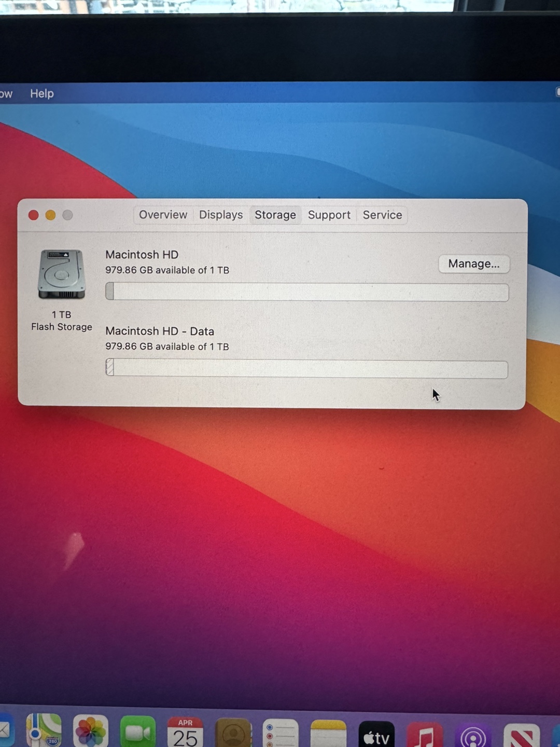
Task: Launch Podcasts from the Dock
Action: 473,735
